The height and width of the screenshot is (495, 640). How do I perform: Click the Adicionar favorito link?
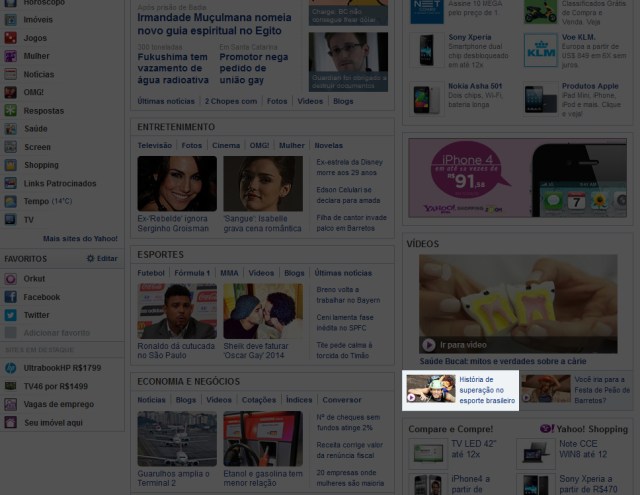point(56,333)
